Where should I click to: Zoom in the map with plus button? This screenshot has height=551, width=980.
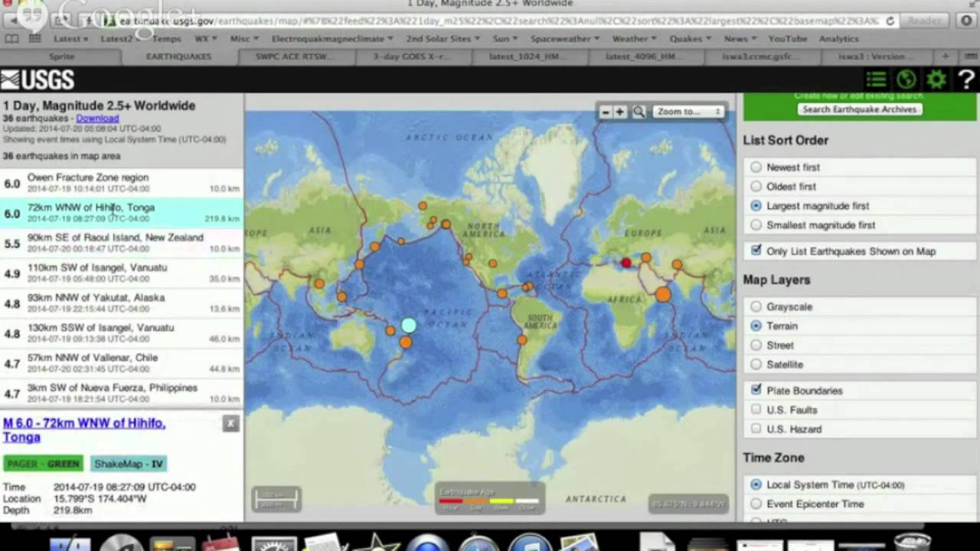point(620,112)
